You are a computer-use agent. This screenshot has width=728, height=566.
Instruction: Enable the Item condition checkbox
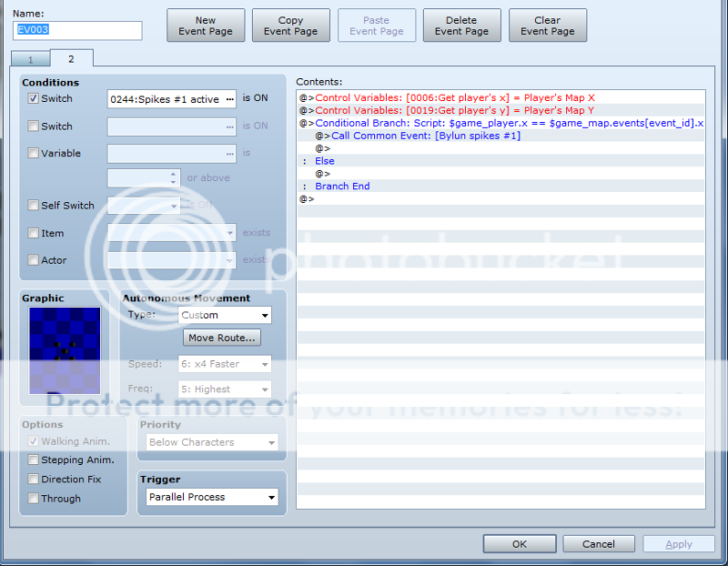[x=34, y=233]
